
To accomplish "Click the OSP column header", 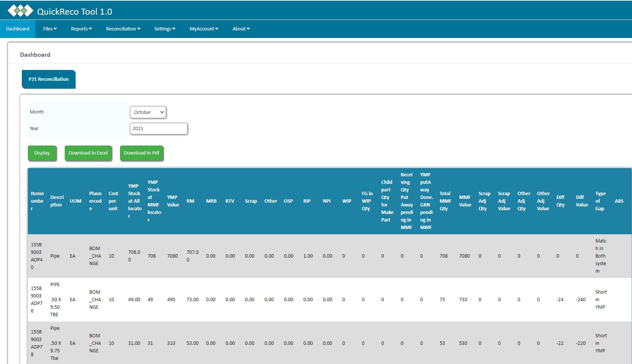I will tap(288, 201).
